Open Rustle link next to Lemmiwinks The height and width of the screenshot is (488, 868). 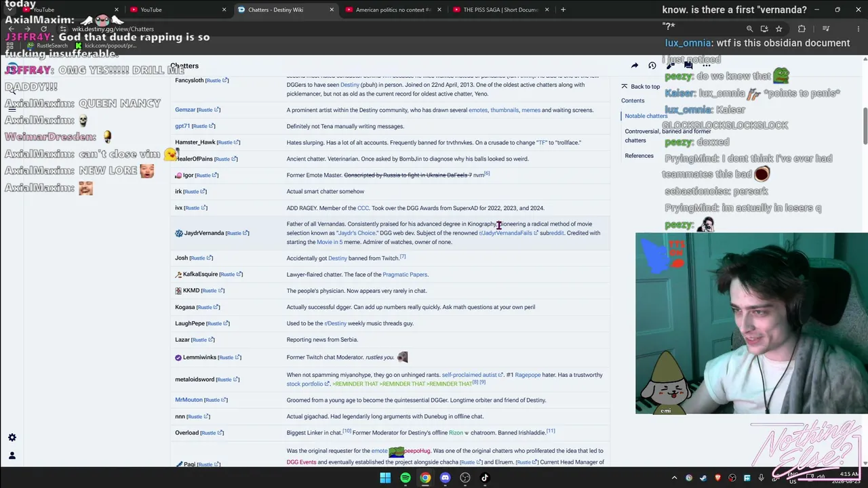(230, 357)
